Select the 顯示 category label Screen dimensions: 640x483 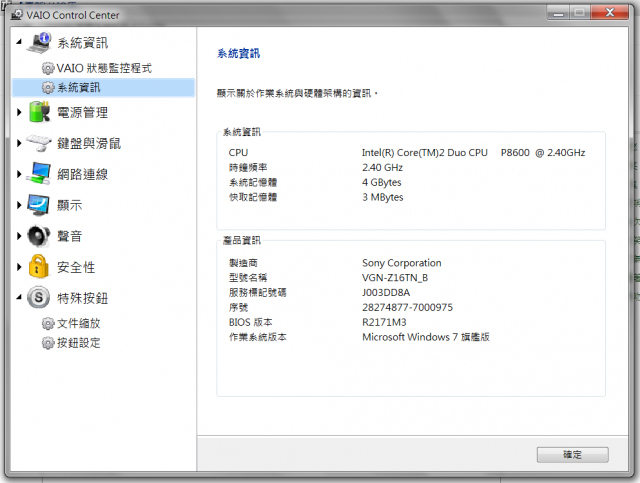69,205
